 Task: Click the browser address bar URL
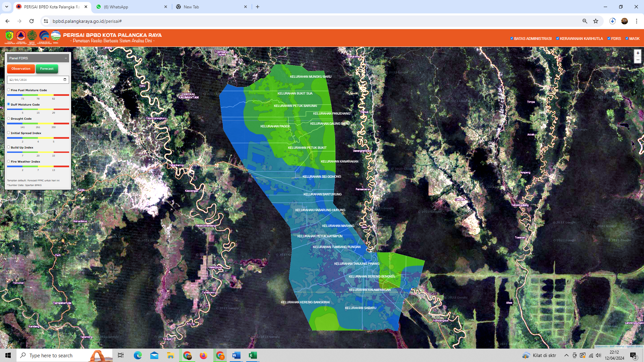(x=87, y=21)
